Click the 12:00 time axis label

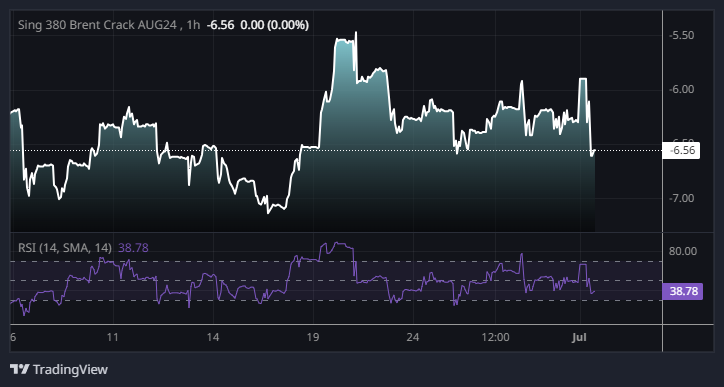pos(495,337)
